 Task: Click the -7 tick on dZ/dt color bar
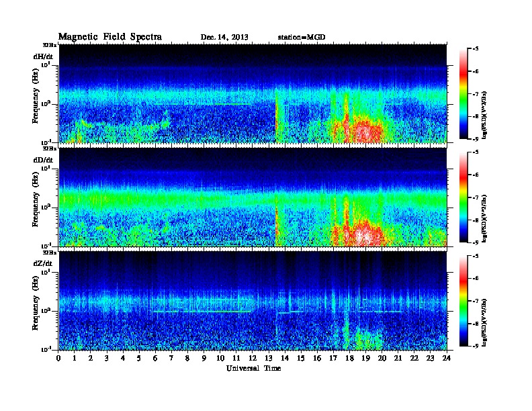[x=476, y=301]
